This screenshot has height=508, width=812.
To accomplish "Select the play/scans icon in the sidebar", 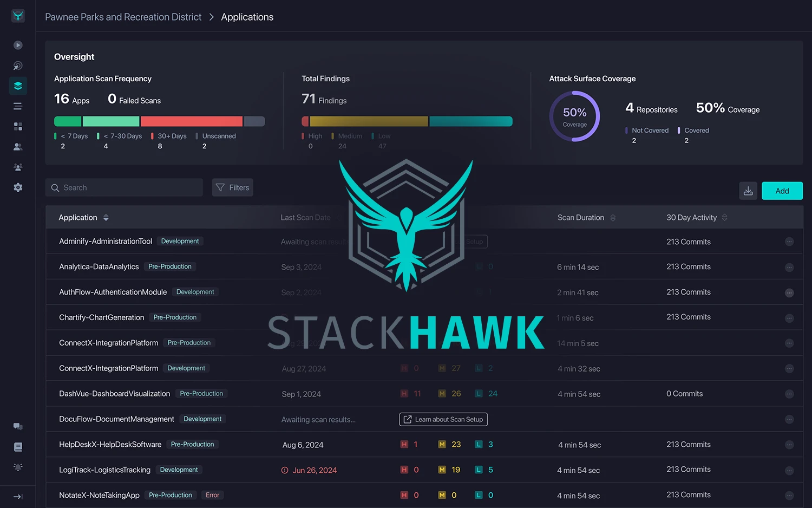I will click(x=18, y=45).
